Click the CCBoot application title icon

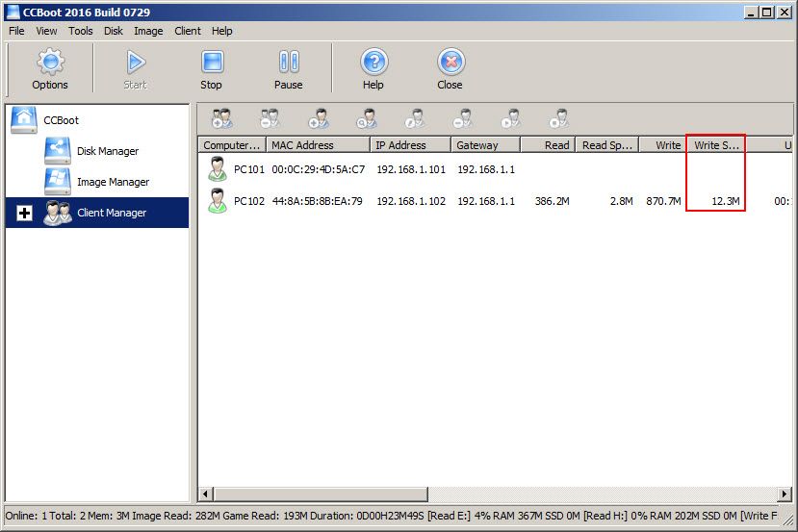tap(13, 12)
